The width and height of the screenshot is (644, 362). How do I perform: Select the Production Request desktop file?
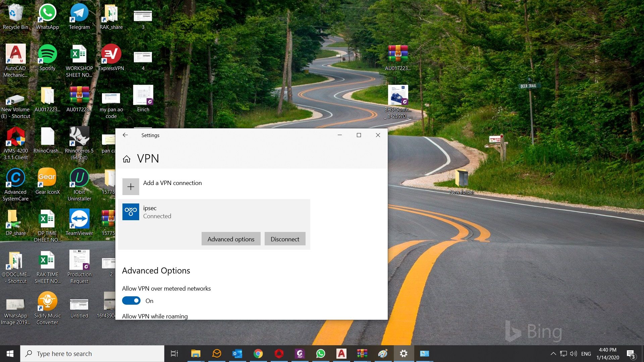(79, 267)
